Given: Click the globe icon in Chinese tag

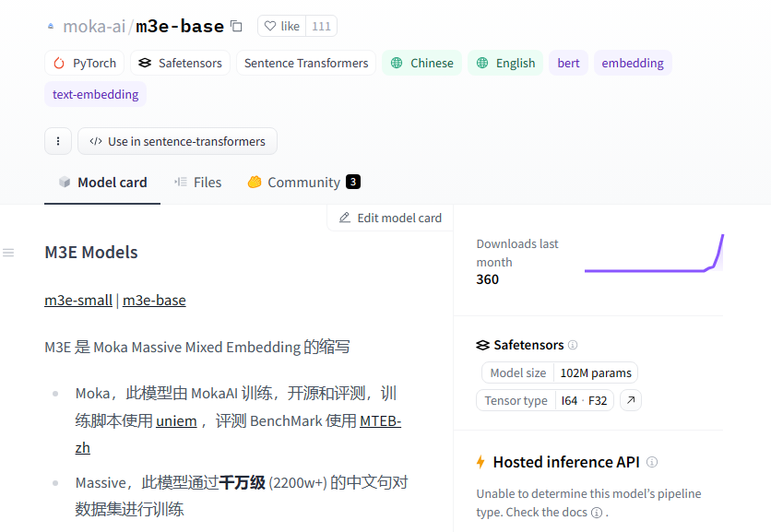Looking at the screenshot, I should (397, 63).
